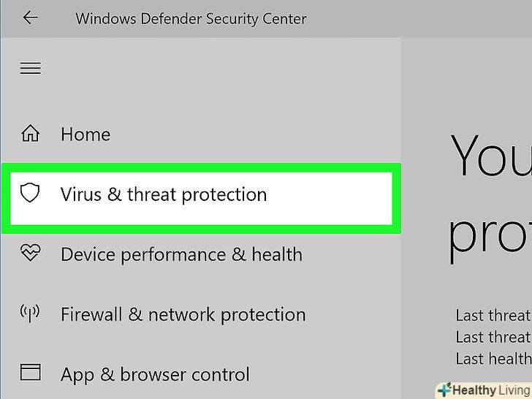Image resolution: width=532 pixels, height=399 pixels.
Task: Open Virus & threat protection label
Action: coord(164,194)
